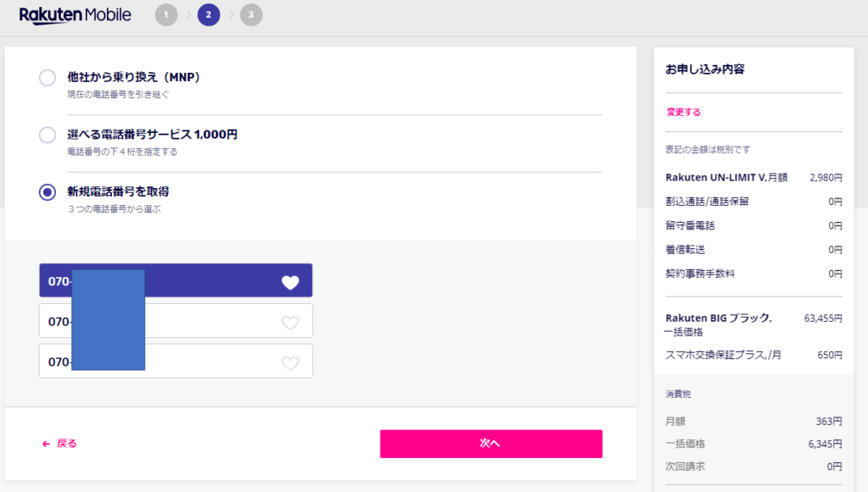868x492 pixels.
Task: Click the filled heart on selected number
Action: (x=290, y=283)
